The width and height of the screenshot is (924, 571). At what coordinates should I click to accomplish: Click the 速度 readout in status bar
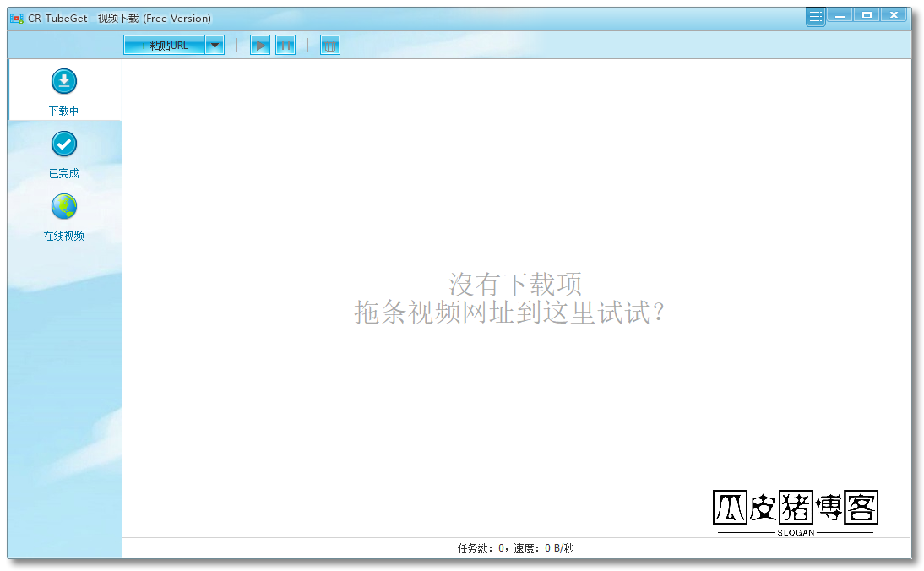tap(544, 548)
